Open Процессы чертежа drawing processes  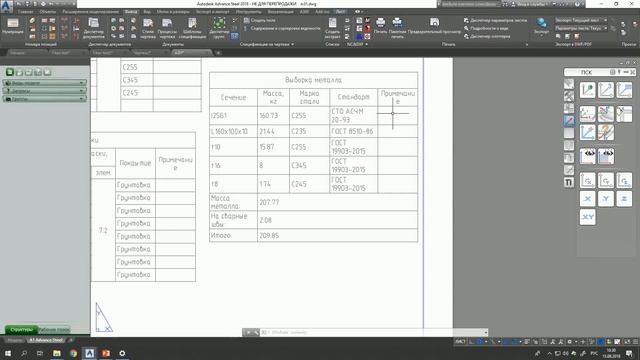point(167,28)
